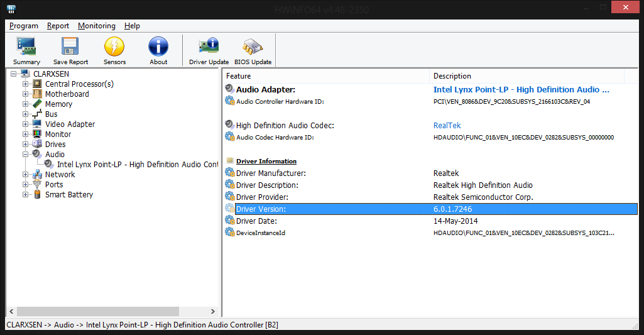Open the Summary toolbar icon
The height and width of the screenshot is (335, 644).
tap(26, 47)
